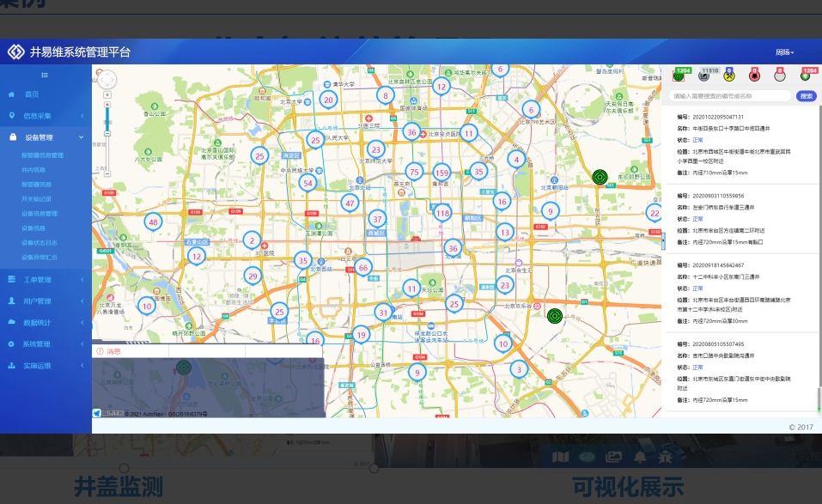
Task: Expand the 信息采集 menu chevron
Action: point(82,116)
